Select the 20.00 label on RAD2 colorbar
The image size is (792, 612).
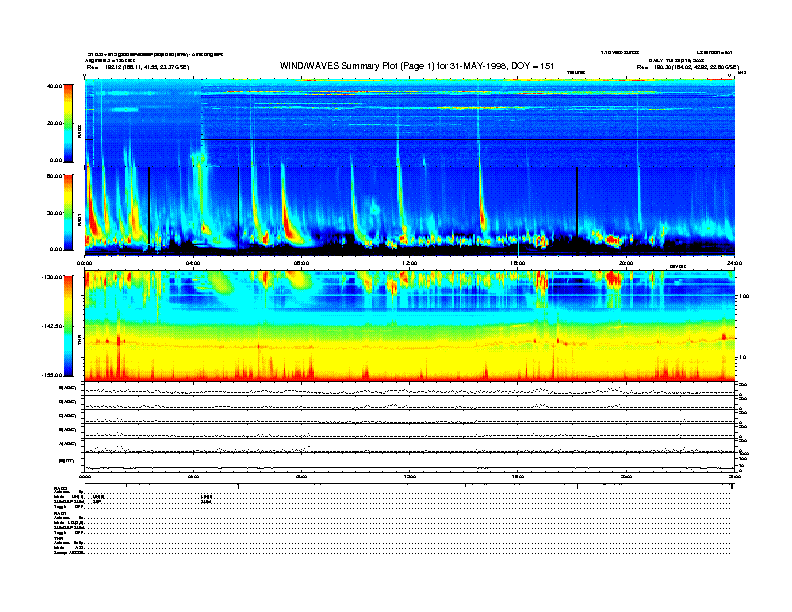(54, 123)
